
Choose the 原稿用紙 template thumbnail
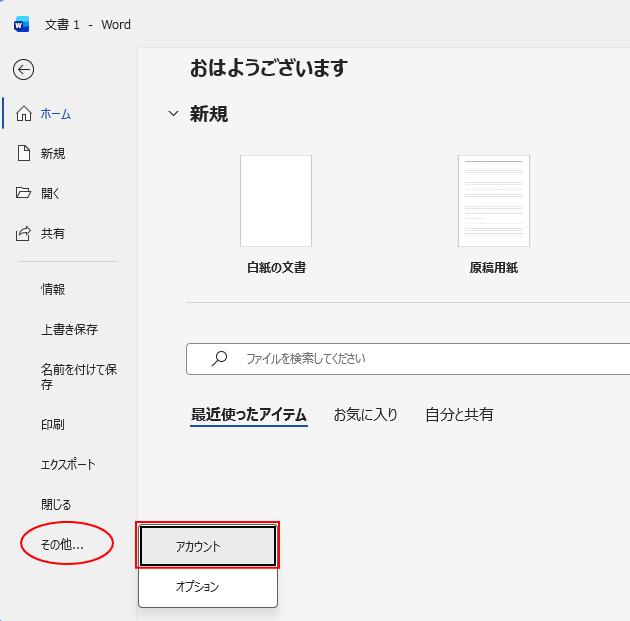(x=494, y=201)
